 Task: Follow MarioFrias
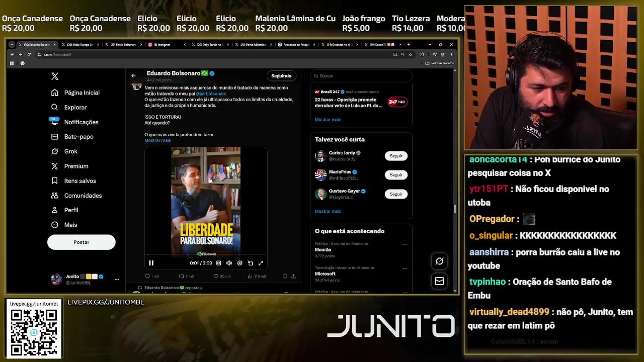(396, 175)
